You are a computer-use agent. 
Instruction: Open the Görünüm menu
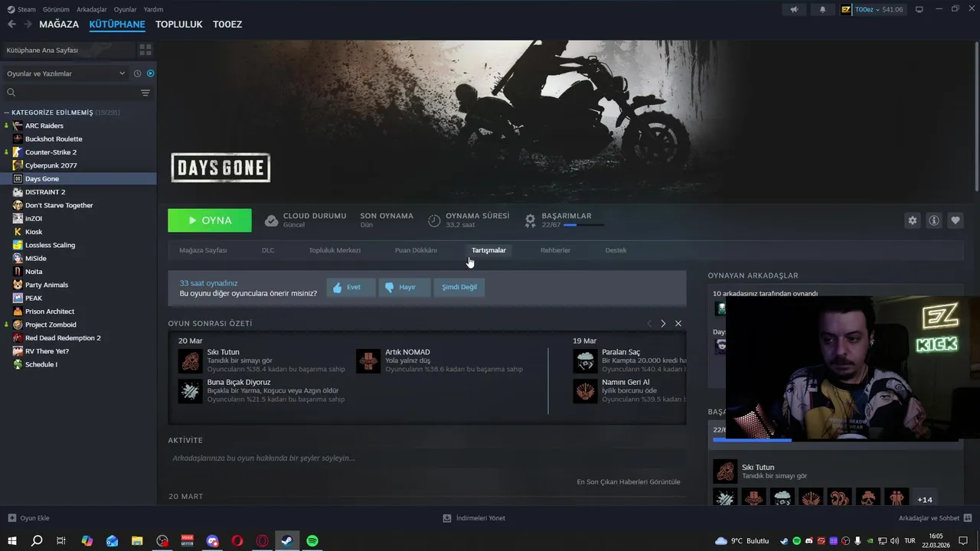pyautogui.click(x=56, y=9)
